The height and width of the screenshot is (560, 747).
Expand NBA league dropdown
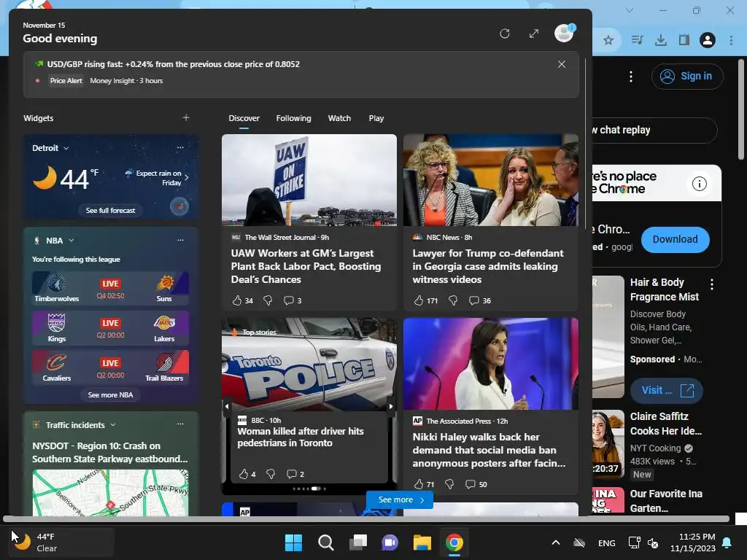[x=71, y=241]
